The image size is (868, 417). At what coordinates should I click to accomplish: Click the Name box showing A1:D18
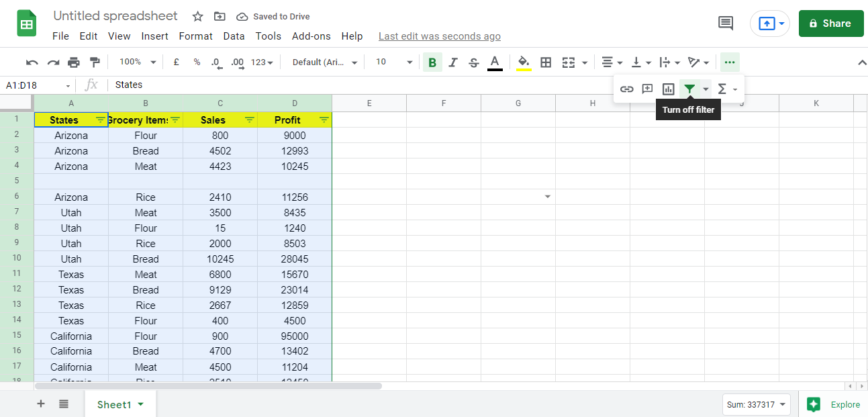point(37,85)
